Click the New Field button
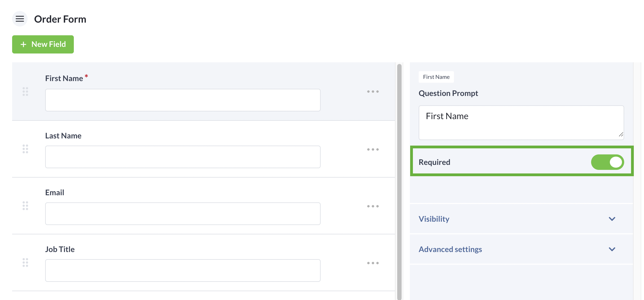 tap(43, 44)
